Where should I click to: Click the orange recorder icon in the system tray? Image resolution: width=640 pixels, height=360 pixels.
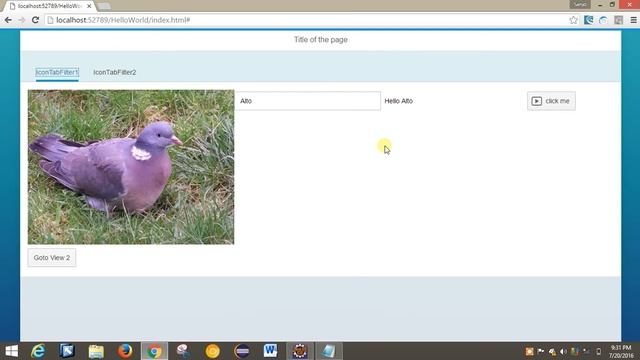(x=529, y=351)
